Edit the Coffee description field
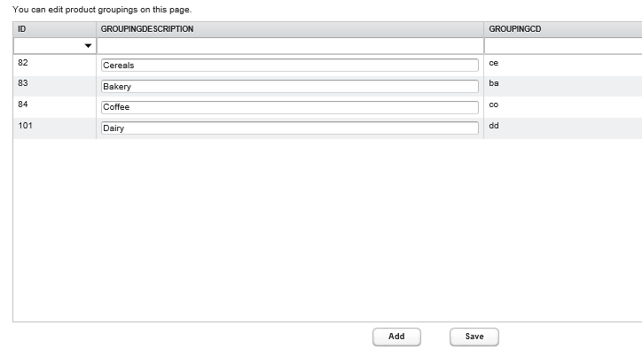 point(289,107)
